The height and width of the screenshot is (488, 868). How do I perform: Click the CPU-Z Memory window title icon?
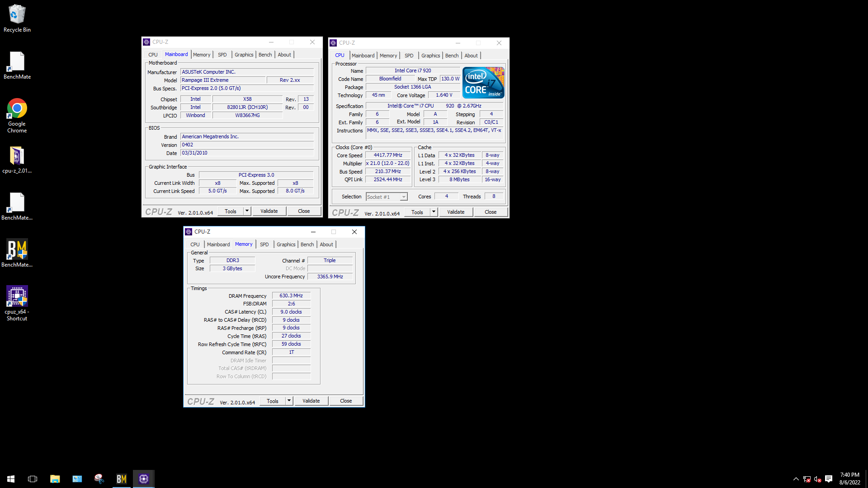click(189, 232)
